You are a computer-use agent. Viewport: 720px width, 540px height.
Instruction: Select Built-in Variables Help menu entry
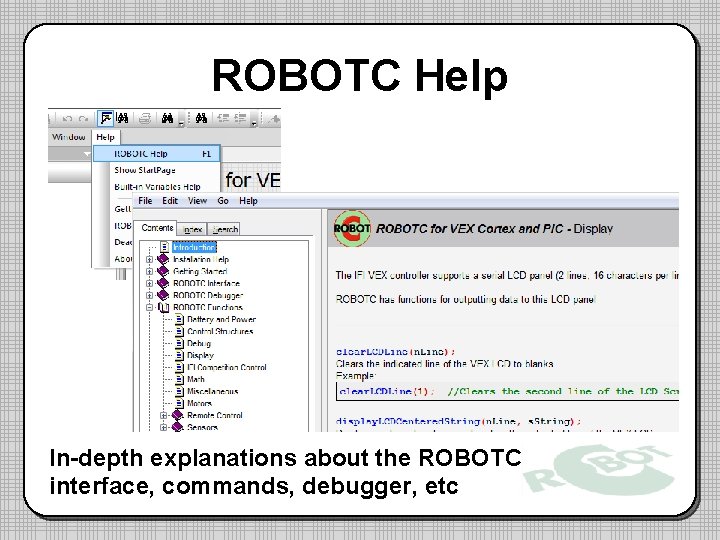click(x=157, y=186)
